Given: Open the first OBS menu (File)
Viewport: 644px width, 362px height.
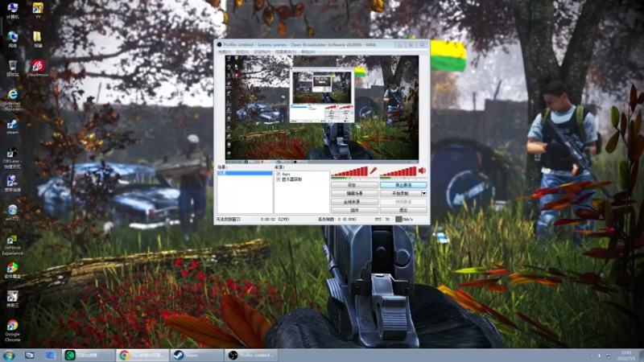Looking at the screenshot, I should 225,51.
